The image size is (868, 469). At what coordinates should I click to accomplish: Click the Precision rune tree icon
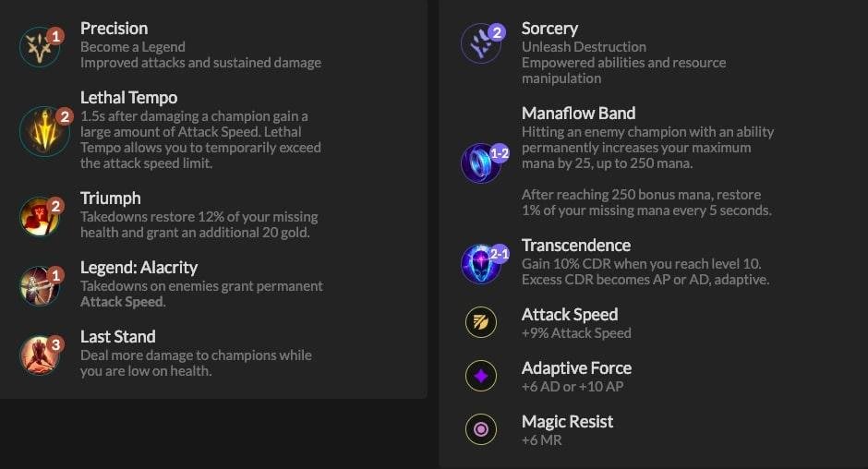40,46
